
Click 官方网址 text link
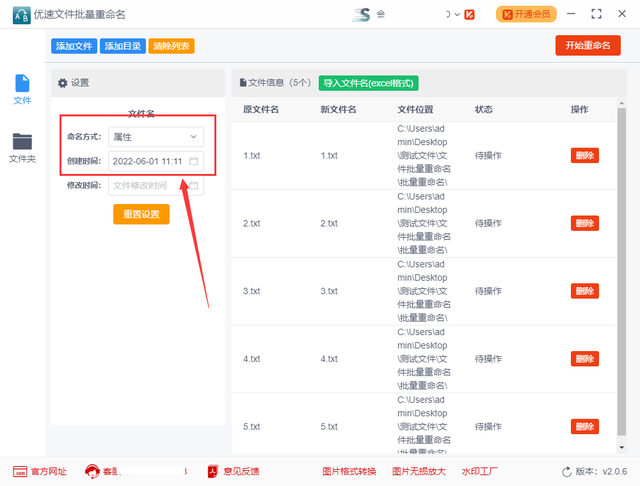49,472
